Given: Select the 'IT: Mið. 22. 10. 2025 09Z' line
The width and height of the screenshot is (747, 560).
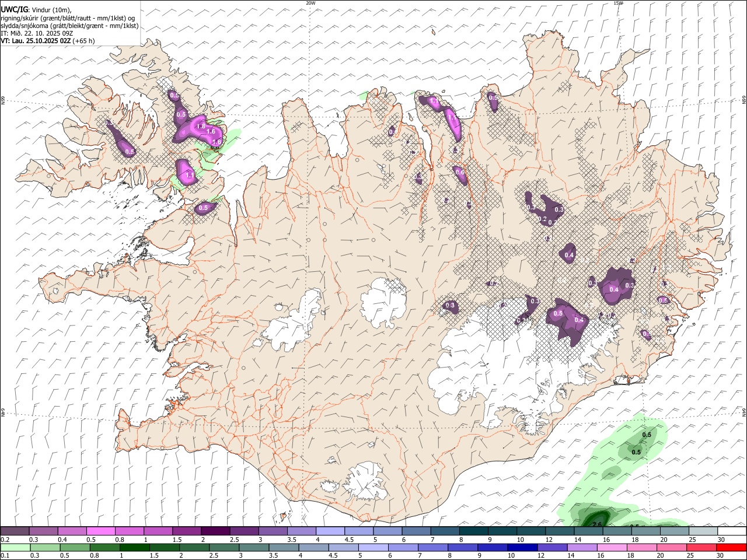Looking at the screenshot, I should pyautogui.click(x=37, y=33).
